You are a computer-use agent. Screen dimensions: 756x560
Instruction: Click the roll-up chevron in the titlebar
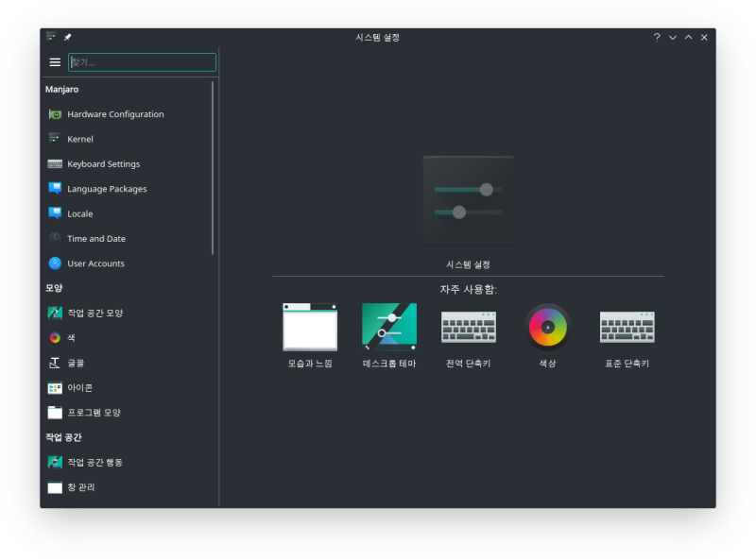tap(687, 38)
